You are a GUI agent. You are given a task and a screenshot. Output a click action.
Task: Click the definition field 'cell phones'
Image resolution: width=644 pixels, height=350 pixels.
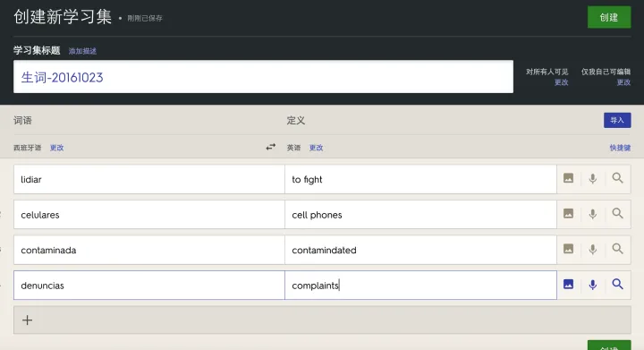point(420,215)
